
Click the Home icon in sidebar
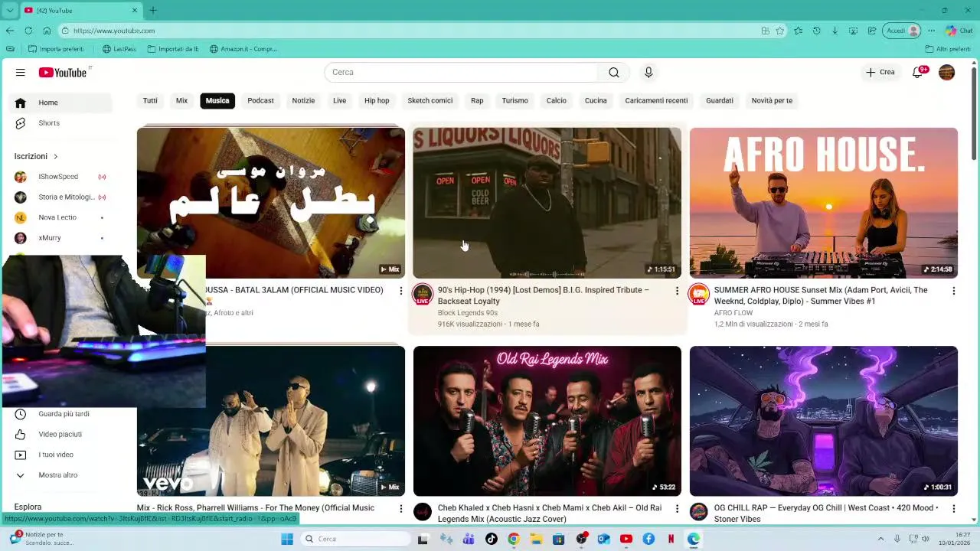click(x=21, y=103)
